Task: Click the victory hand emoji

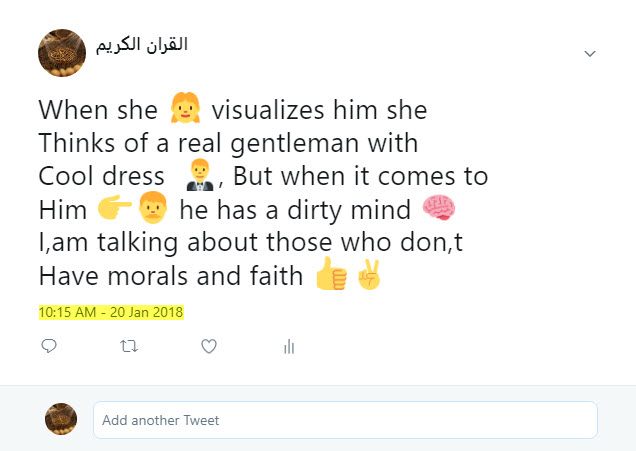Action: (x=369, y=274)
